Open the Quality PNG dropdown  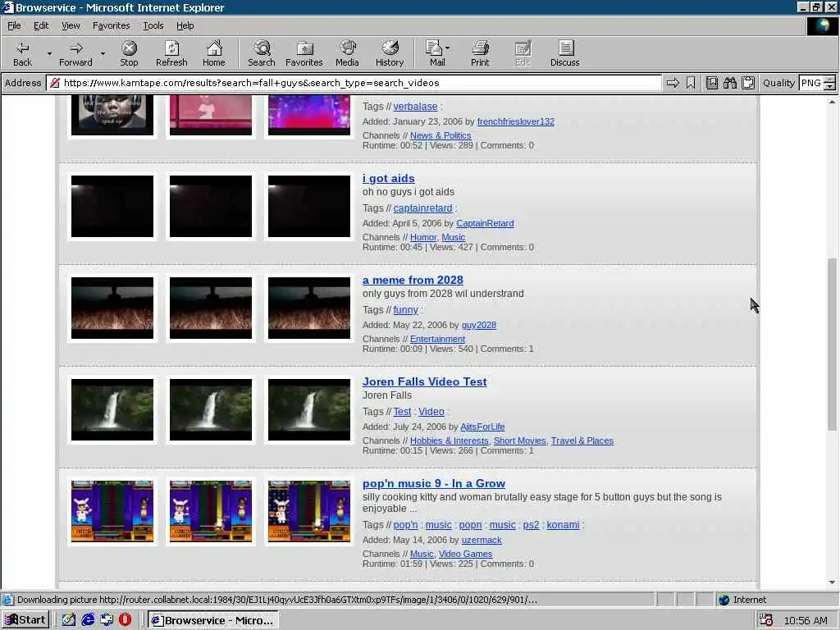[829, 83]
